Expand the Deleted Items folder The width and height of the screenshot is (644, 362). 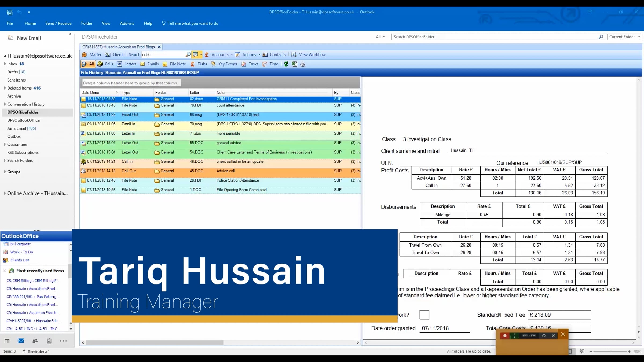click(x=5, y=88)
